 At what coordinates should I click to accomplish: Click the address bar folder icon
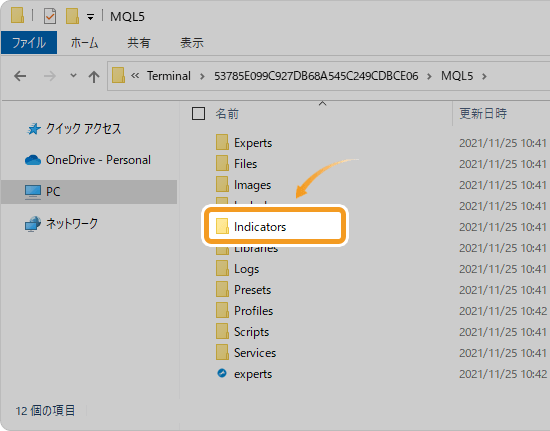coord(119,75)
